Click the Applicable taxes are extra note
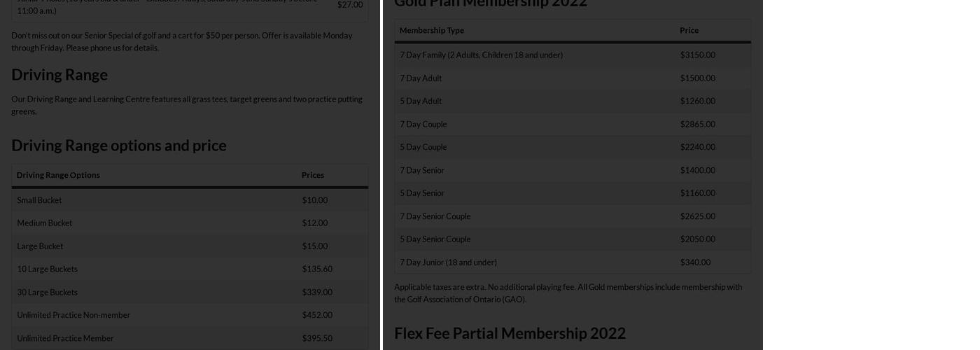This screenshot has height=350, width=980. (568, 293)
